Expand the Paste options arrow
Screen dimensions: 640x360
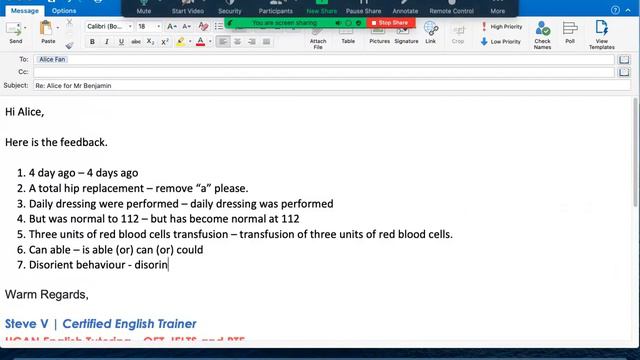[x=58, y=28]
